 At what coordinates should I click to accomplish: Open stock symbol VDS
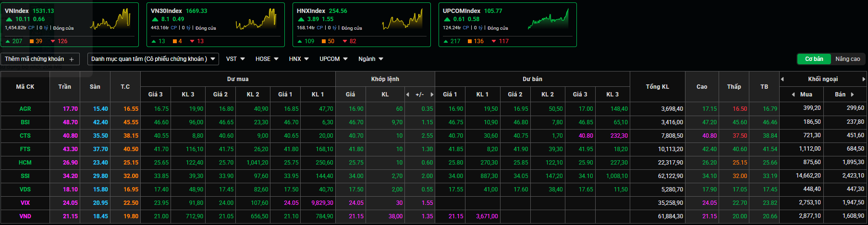click(25, 189)
